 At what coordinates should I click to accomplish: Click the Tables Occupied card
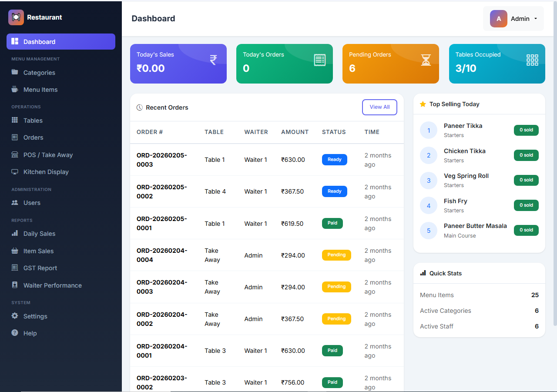[497, 64]
